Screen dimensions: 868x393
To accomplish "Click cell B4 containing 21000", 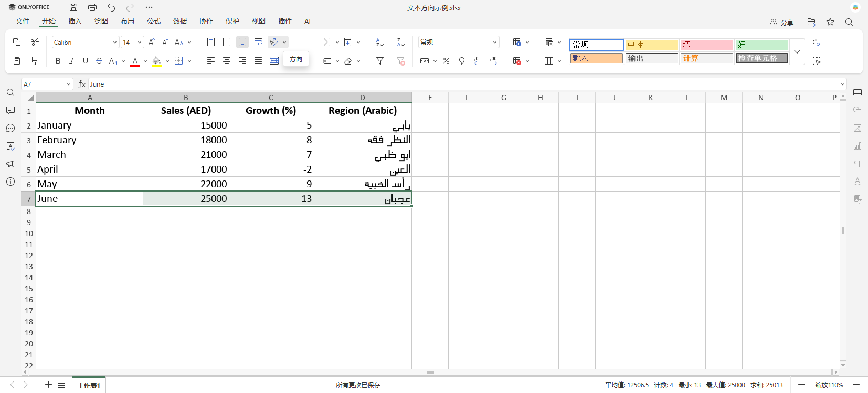I will pos(185,155).
